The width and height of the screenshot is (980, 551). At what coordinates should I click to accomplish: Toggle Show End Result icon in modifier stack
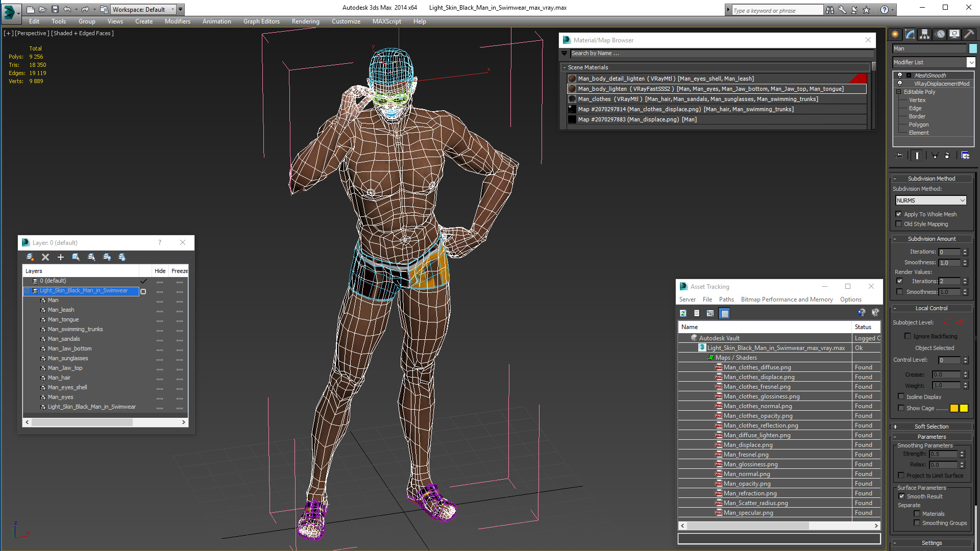[x=917, y=155]
